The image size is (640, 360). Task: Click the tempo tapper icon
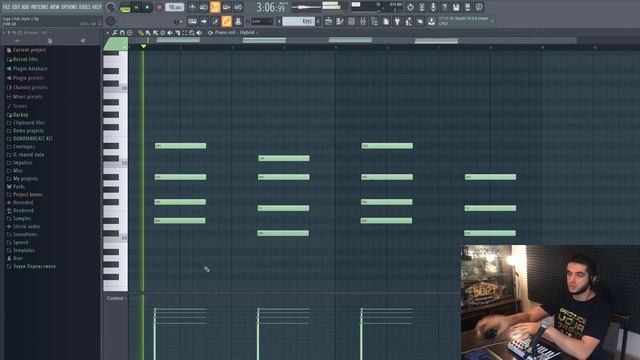[x=409, y=21]
